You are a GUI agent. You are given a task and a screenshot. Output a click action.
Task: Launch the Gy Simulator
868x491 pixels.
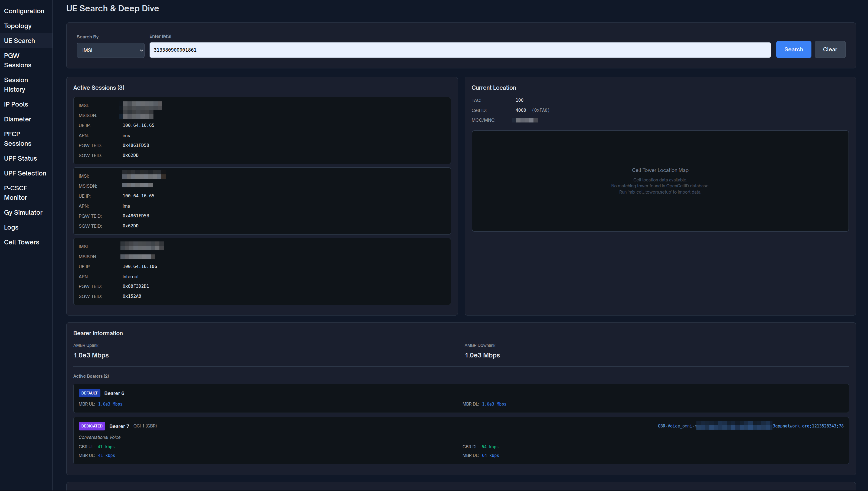click(x=23, y=212)
